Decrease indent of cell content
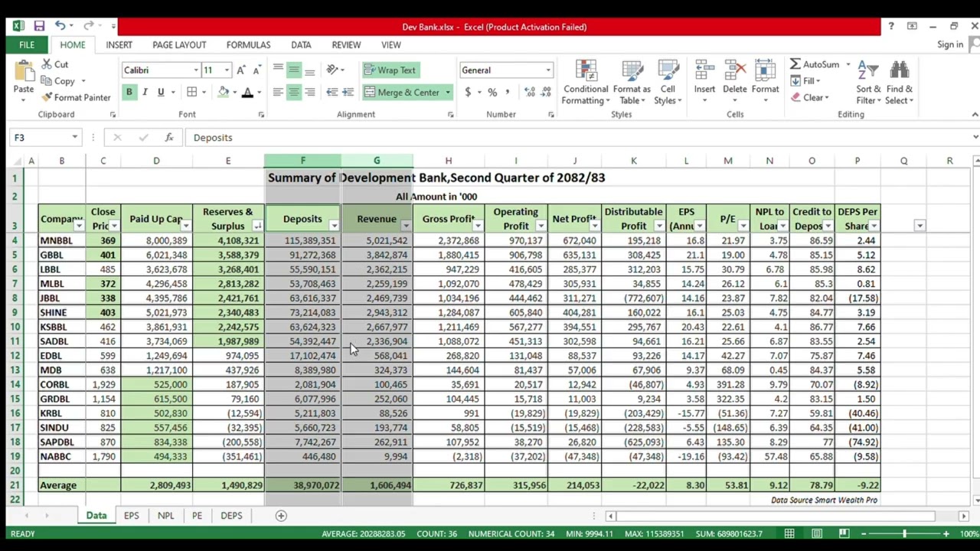 pyautogui.click(x=332, y=93)
